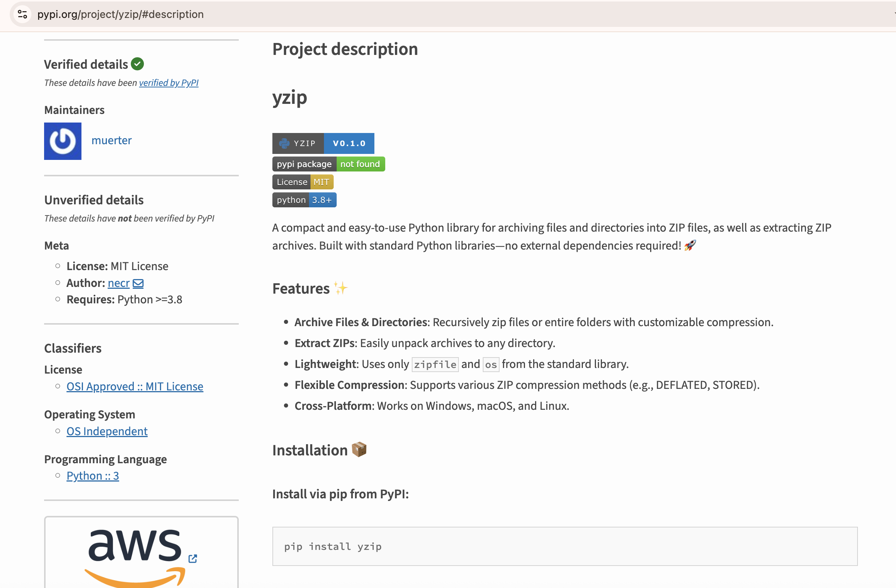Click the muerter maintainer avatar image
Image resolution: width=896 pixels, height=588 pixels.
tap(62, 141)
